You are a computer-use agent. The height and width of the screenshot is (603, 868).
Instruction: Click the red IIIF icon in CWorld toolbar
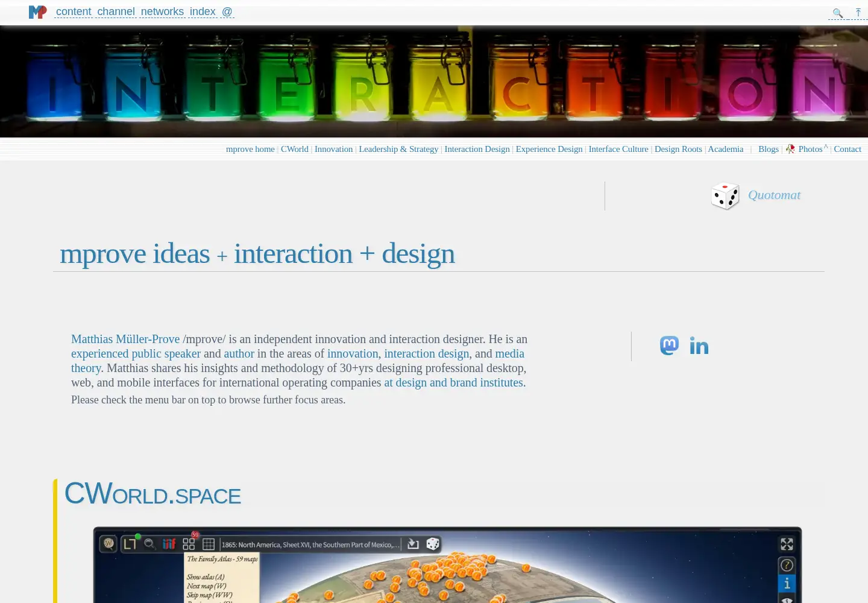(169, 544)
